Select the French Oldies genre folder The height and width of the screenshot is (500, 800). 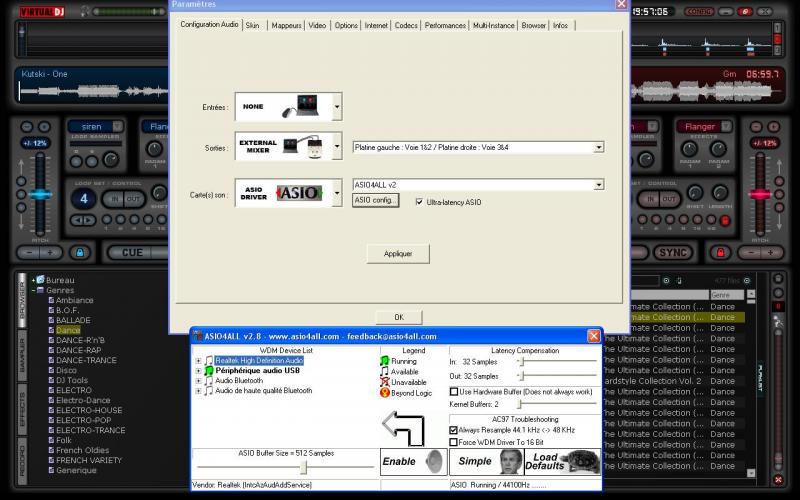(x=82, y=450)
